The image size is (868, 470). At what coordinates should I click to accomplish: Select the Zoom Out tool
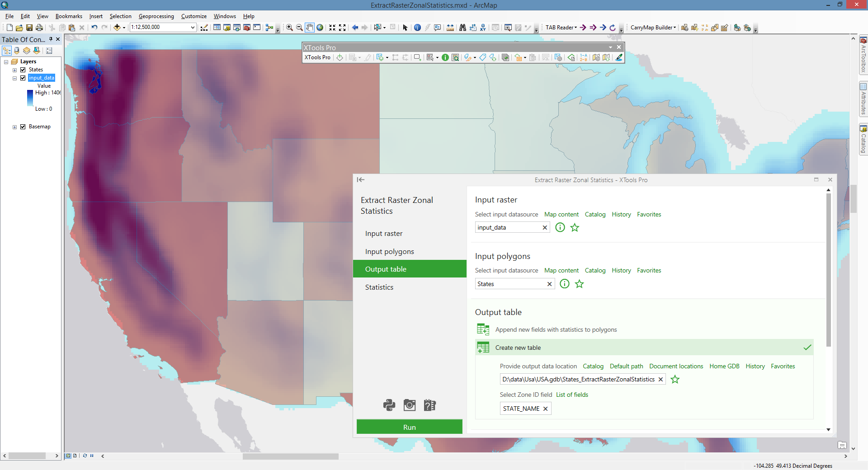299,28
